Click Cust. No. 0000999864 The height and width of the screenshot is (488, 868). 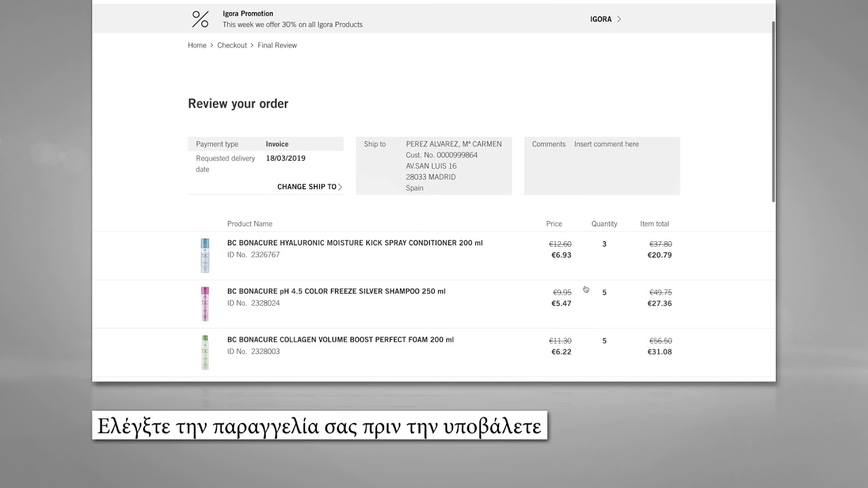(441, 155)
